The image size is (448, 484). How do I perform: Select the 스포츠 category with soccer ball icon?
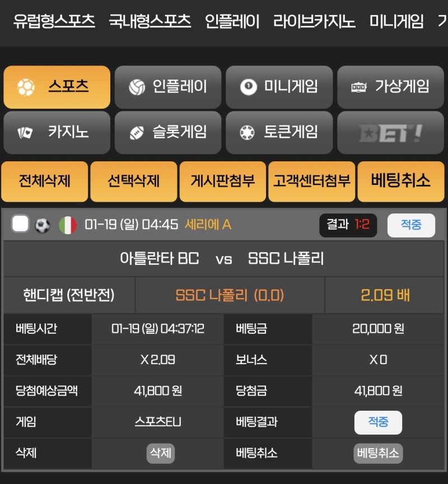[57, 87]
